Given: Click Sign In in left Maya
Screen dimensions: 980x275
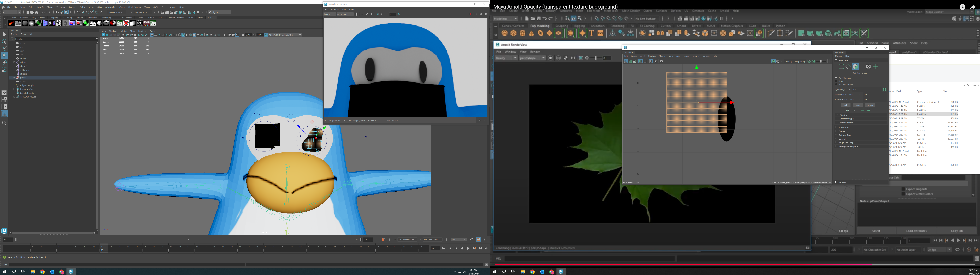Looking at the screenshot, I should tap(219, 12).
